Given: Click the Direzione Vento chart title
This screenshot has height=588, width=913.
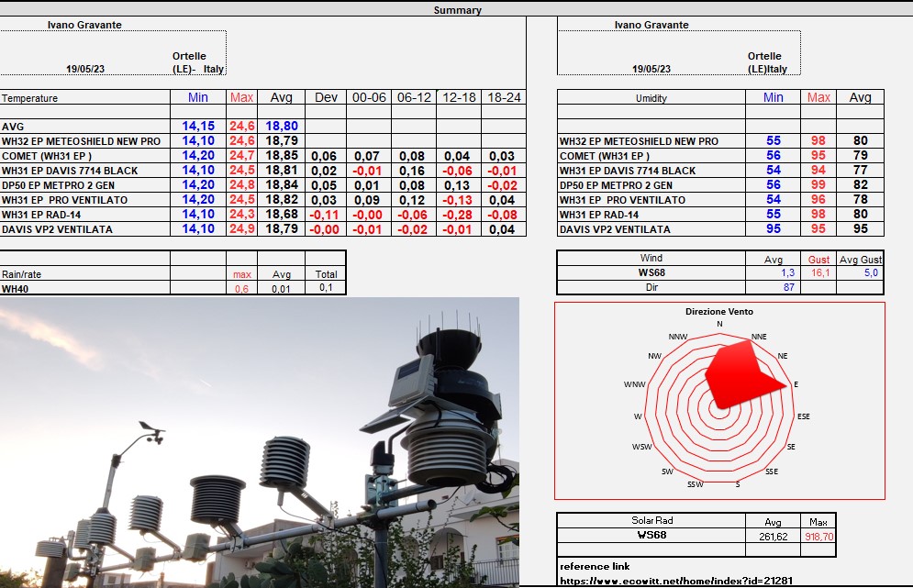Looking at the screenshot, I should pyautogui.click(x=719, y=312).
